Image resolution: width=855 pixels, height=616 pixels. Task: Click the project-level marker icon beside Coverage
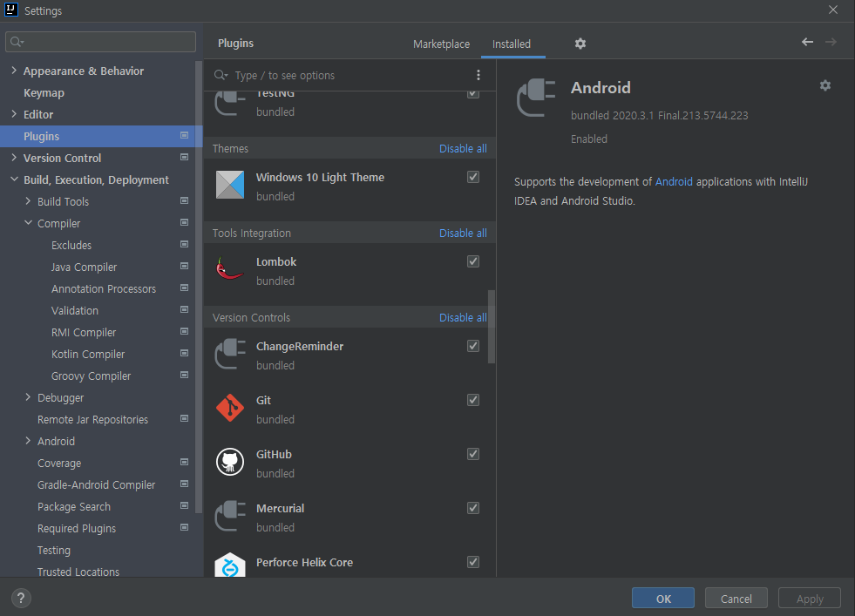pos(184,463)
